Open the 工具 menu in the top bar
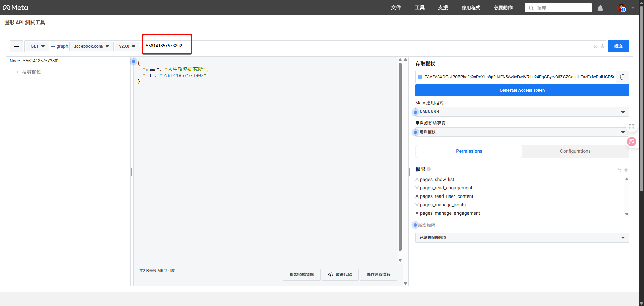Viewport: 644px width, 306px height. [x=419, y=7]
